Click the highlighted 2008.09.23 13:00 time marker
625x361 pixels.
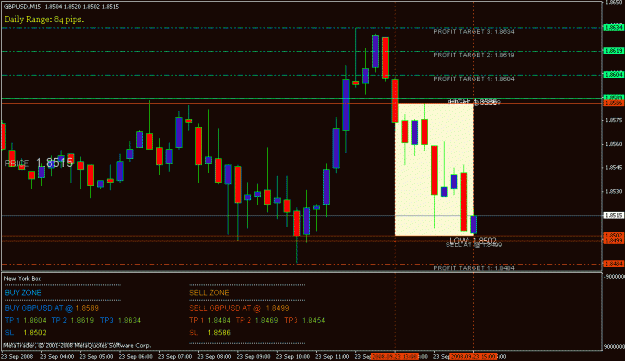coord(395,357)
